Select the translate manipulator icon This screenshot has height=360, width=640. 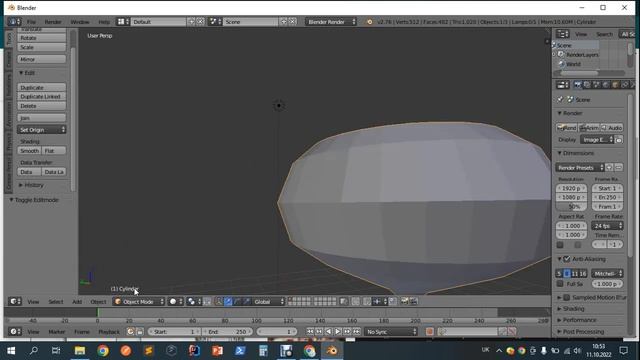(228, 302)
